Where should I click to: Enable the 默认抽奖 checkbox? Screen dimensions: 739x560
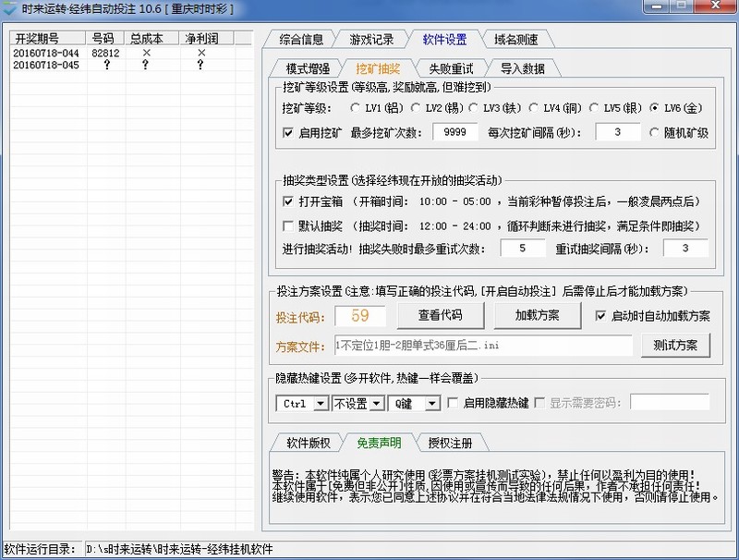click(x=288, y=226)
